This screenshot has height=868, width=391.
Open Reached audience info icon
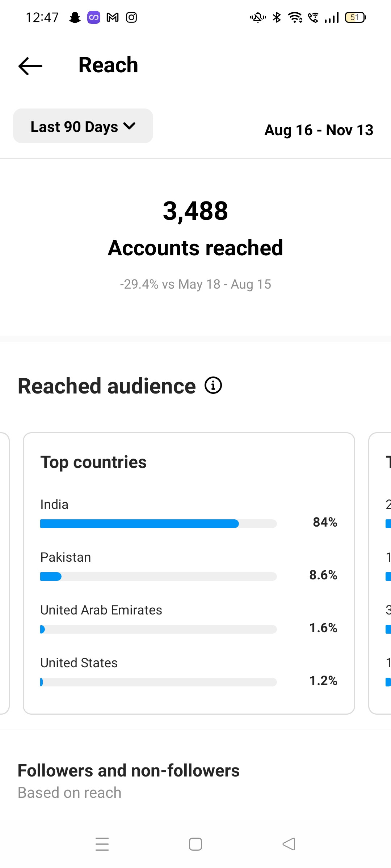coord(213,386)
